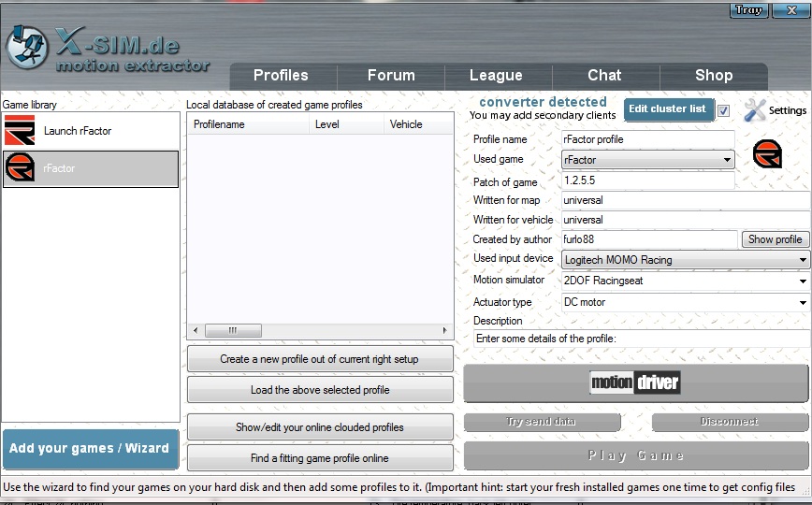
Task: Click the Description text field
Action: (x=642, y=339)
